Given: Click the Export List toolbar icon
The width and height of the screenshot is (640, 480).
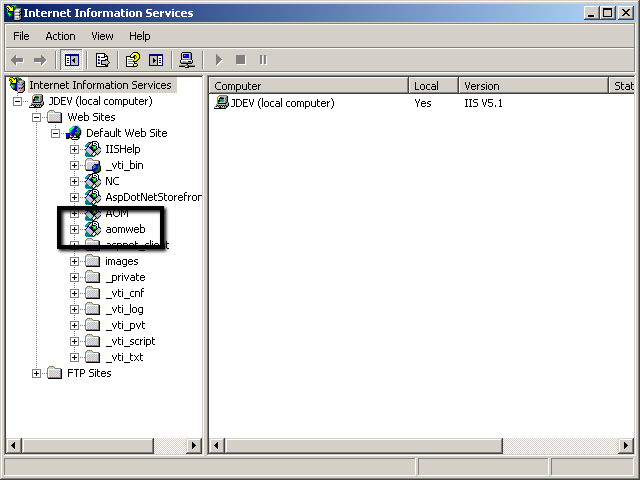Looking at the screenshot, I should pos(102,60).
